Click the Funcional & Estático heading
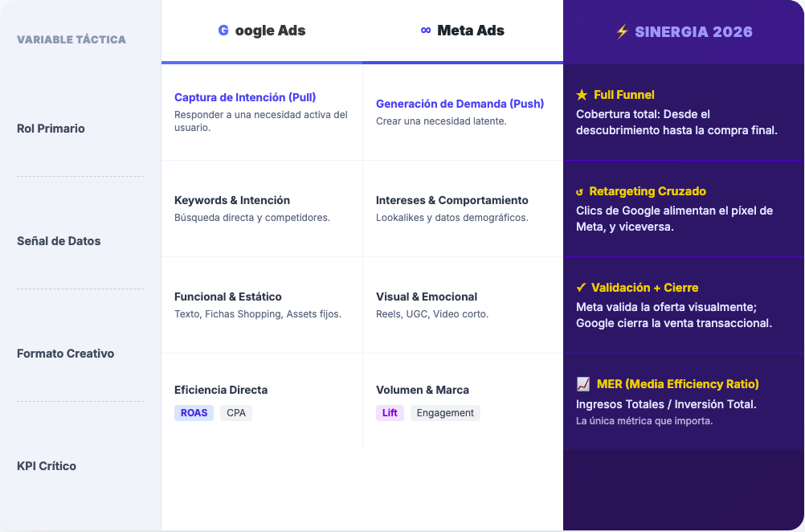 (x=228, y=297)
